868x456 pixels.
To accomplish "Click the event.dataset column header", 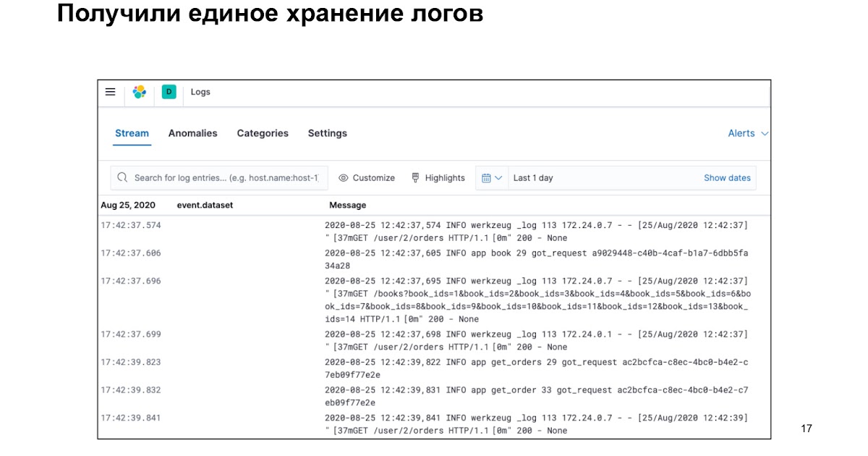I will pos(205,206).
